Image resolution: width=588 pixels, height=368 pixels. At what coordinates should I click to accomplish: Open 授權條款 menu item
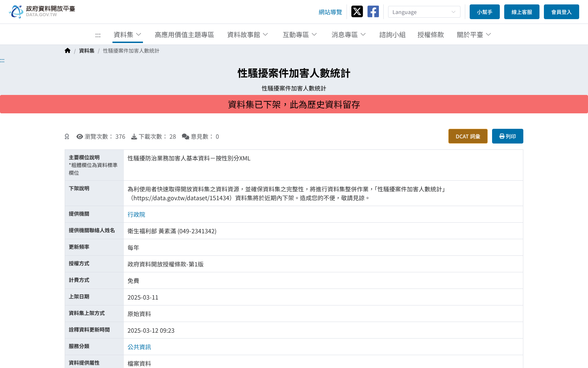(x=431, y=35)
